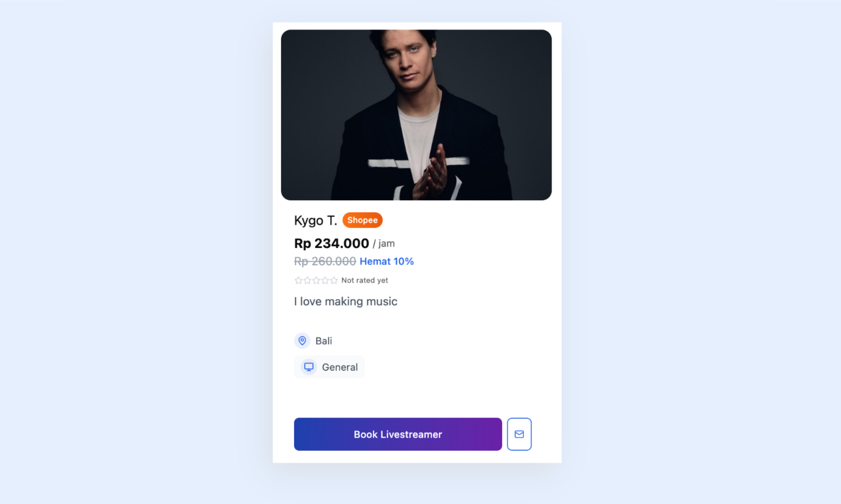The width and height of the screenshot is (841, 504).
Task: Select the fifth rating star
Action: [334, 280]
